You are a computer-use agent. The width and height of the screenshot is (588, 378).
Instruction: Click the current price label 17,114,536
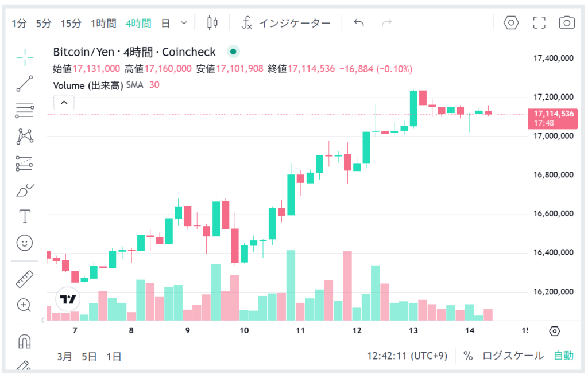(x=554, y=114)
